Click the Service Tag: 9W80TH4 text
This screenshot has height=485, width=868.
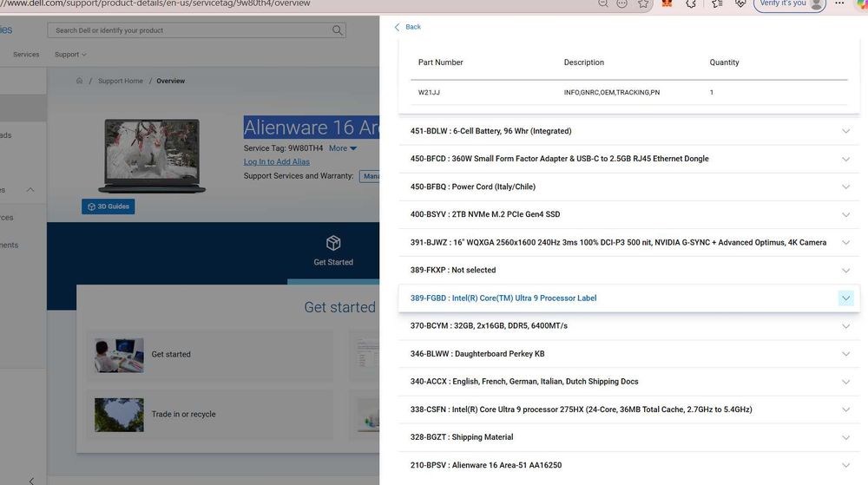284,148
